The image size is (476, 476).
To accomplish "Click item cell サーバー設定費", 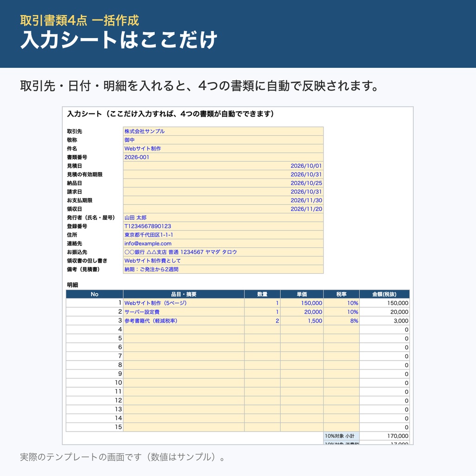I will 184,312.
